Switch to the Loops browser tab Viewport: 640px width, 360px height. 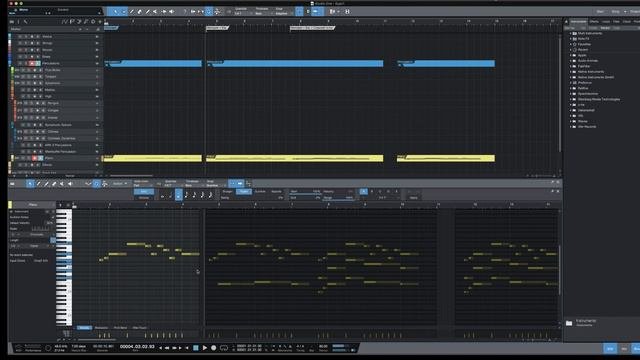606,22
